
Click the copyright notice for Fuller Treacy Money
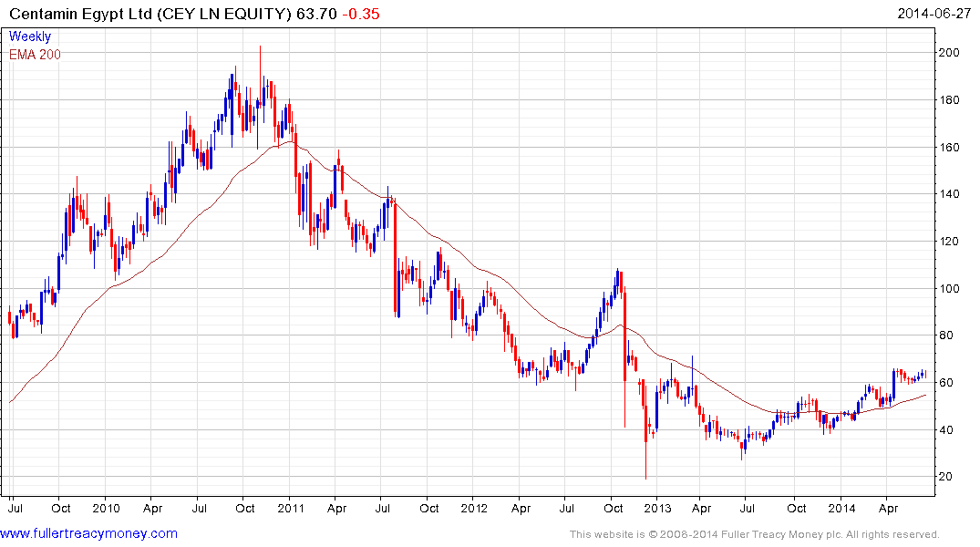[755, 534]
